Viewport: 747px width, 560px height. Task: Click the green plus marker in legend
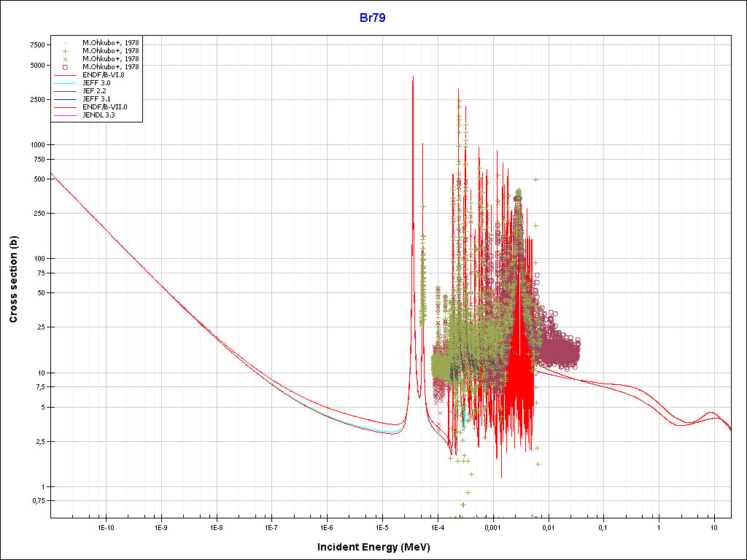tap(66, 50)
